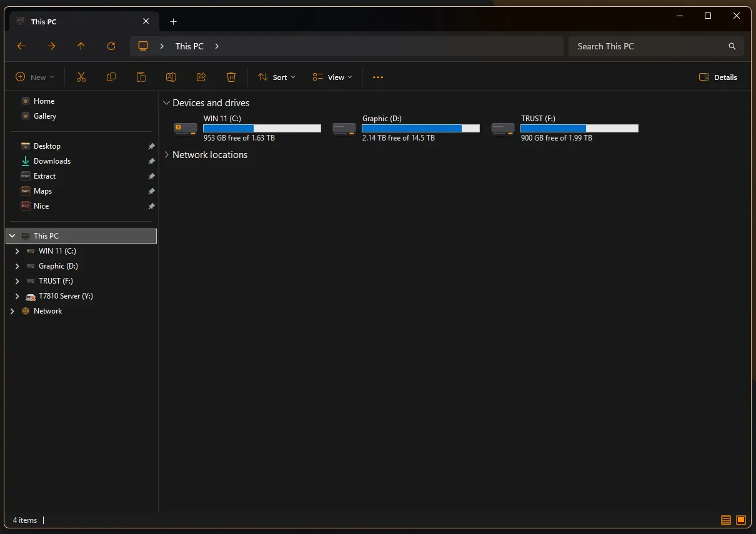Switch to details list view icon

[x=726, y=520]
